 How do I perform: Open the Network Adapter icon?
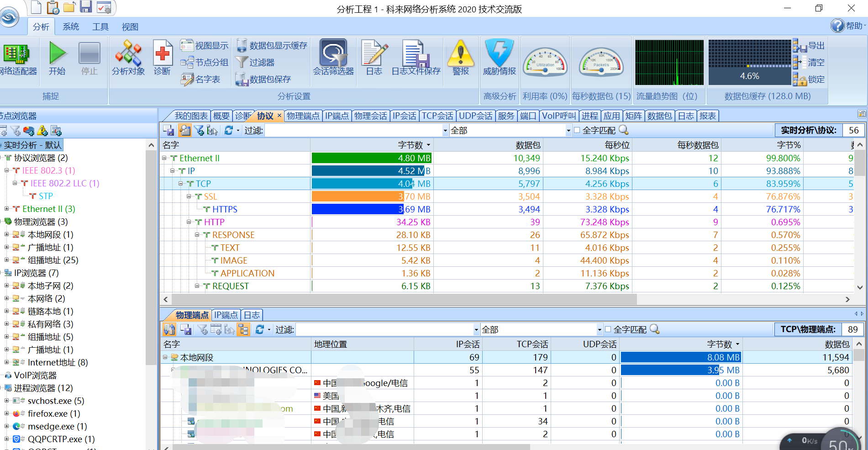coord(16,53)
